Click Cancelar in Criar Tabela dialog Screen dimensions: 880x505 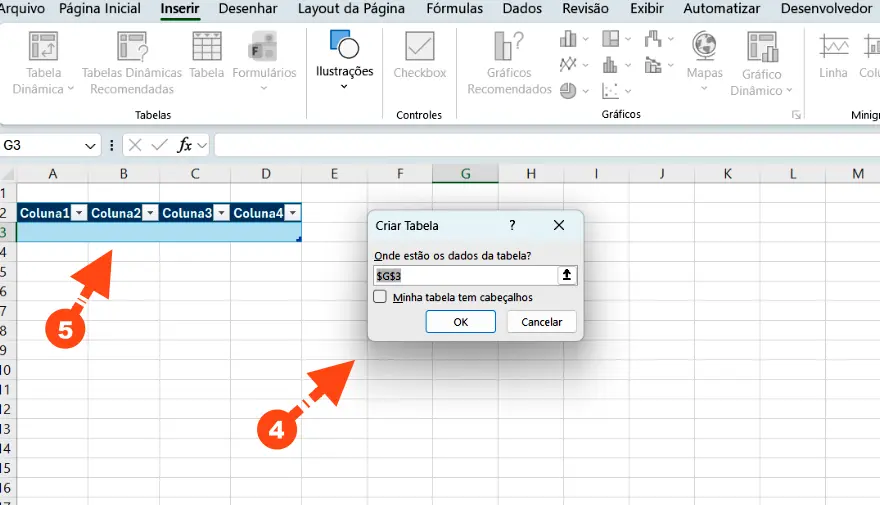[542, 322]
